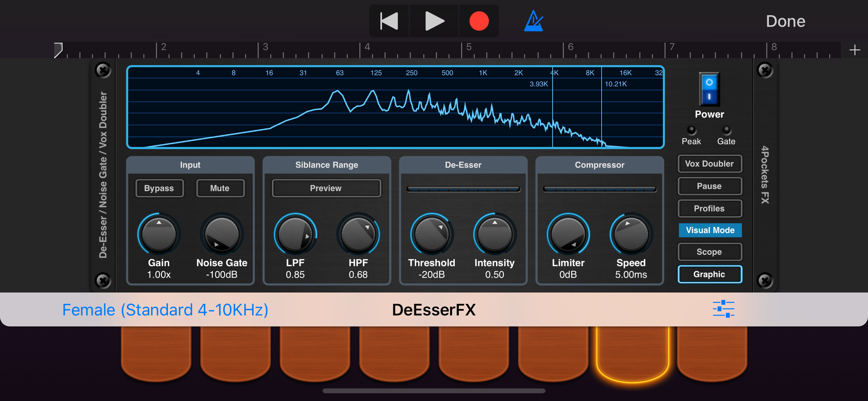
Task: Enable Siblance Range Preview
Action: 326,188
